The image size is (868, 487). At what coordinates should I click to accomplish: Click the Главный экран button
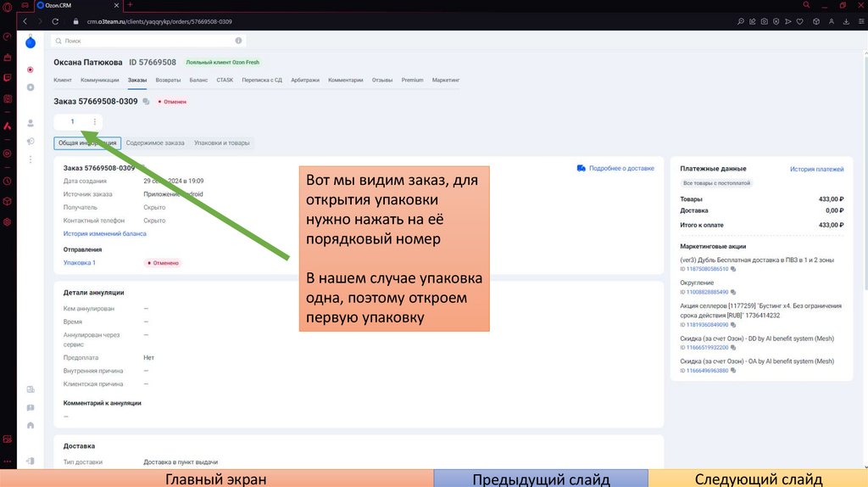click(x=216, y=479)
